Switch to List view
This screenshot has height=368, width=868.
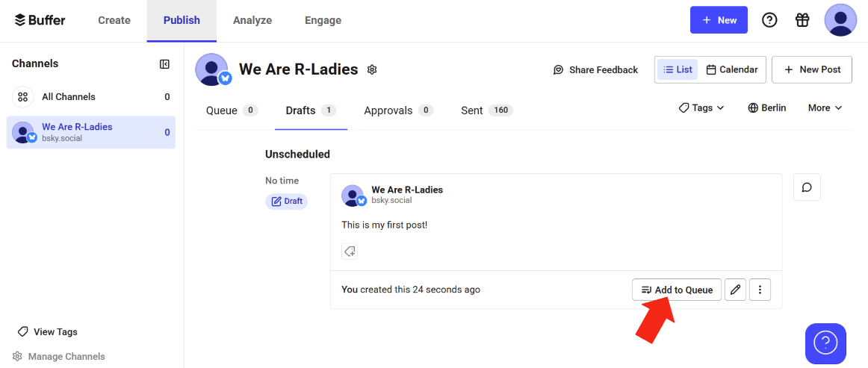(x=678, y=69)
